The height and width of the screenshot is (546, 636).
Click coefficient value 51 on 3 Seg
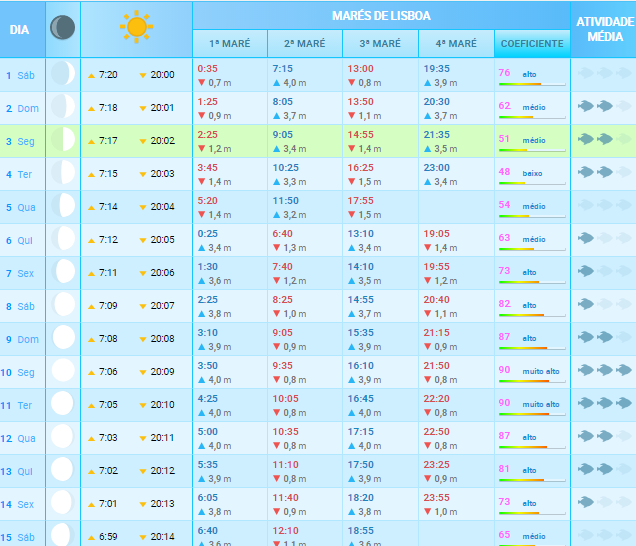(504, 139)
